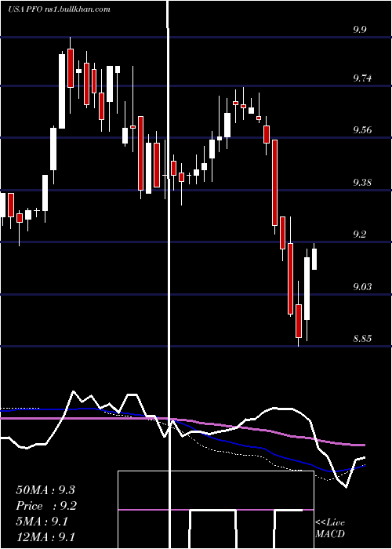392x549 pixels.
Task: Click the 9.9 price axis label
Action: pyautogui.click(x=360, y=29)
